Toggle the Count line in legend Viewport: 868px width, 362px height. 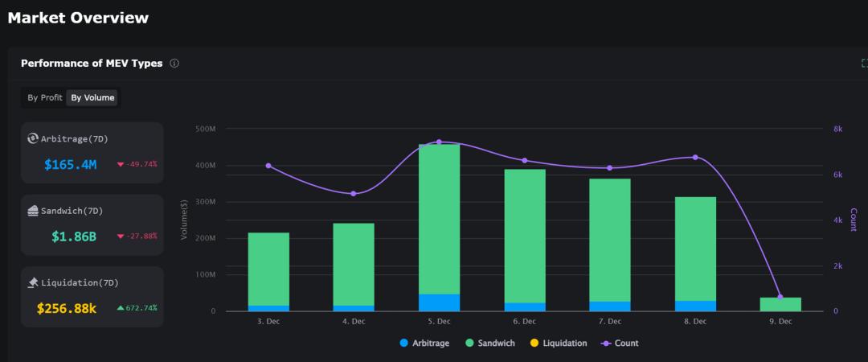coord(620,343)
